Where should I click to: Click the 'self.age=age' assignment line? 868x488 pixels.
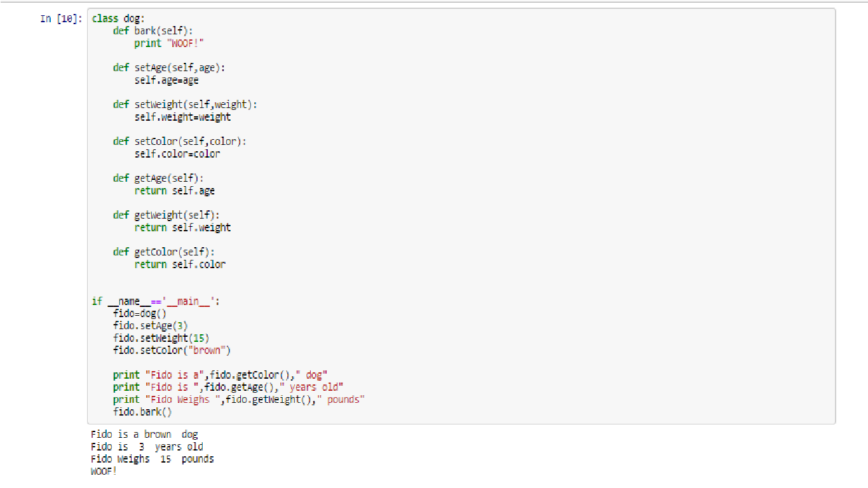[166, 80]
